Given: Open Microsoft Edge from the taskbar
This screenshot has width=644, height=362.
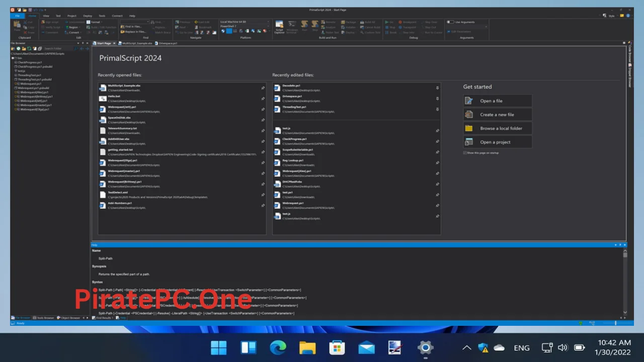Looking at the screenshot, I should 278,347.
